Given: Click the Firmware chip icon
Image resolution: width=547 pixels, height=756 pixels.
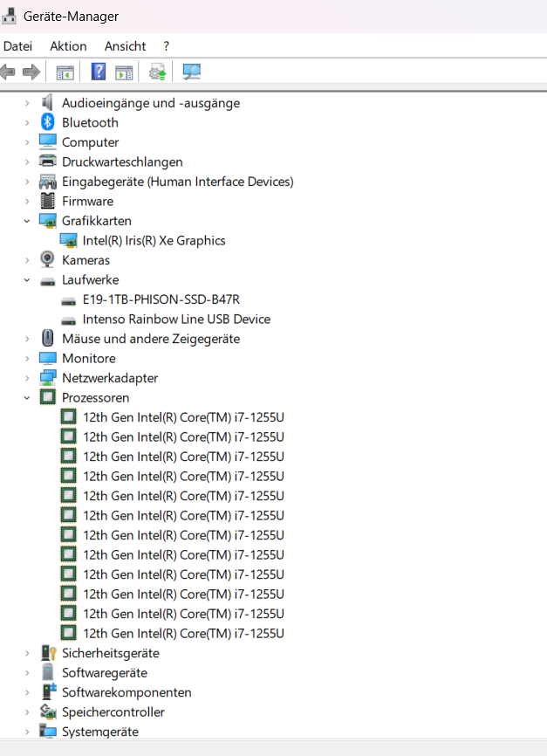Looking at the screenshot, I should pos(48,201).
